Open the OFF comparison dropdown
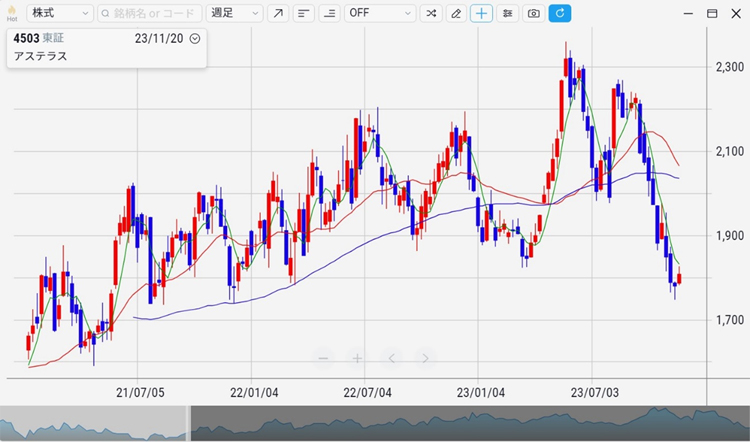 (380, 14)
